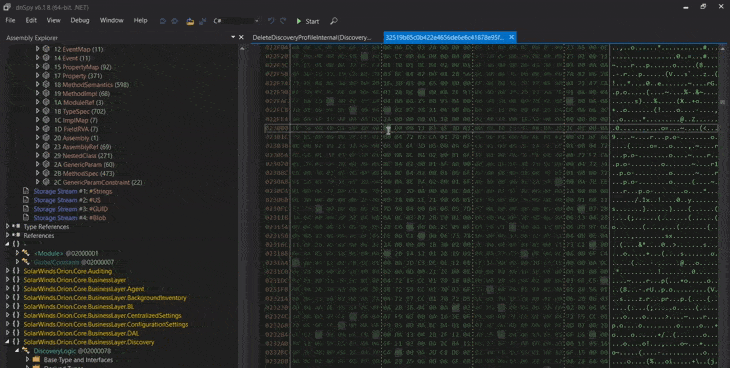The width and height of the screenshot is (730, 368).
Task: Click the hex editor vertical scrollbar thumb
Action: 722,102
